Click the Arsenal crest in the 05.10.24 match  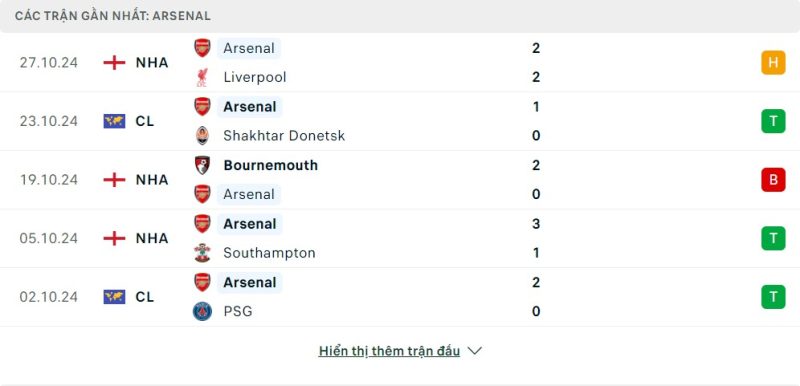coord(202,224)
